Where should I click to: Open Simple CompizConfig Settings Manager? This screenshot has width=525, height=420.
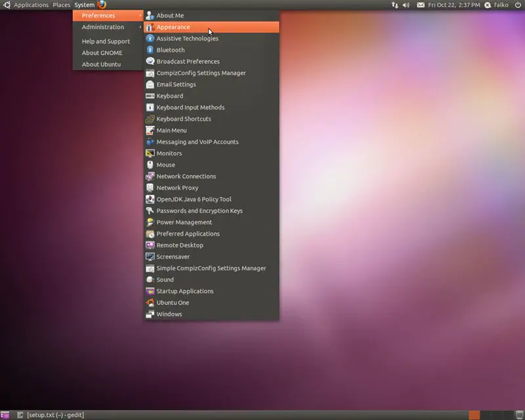click(211, 268)
